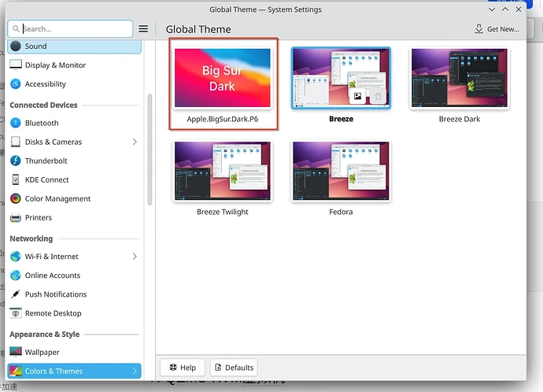Click the Get New... button
The image size is (543, 392).
point(497,29)
